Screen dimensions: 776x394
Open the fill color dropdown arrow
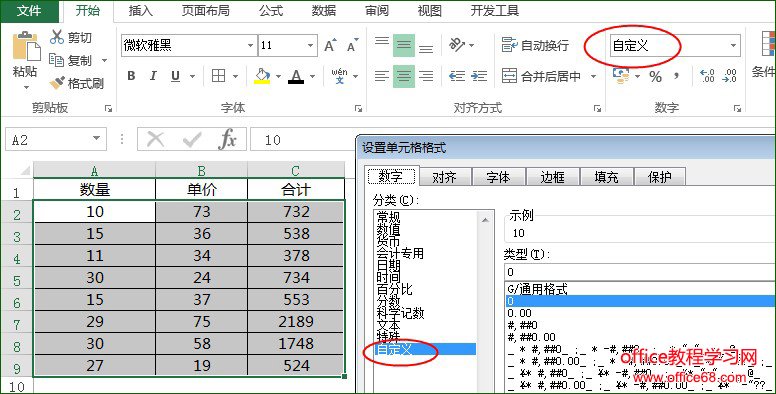pyautogui.click(x=279, y=76)
